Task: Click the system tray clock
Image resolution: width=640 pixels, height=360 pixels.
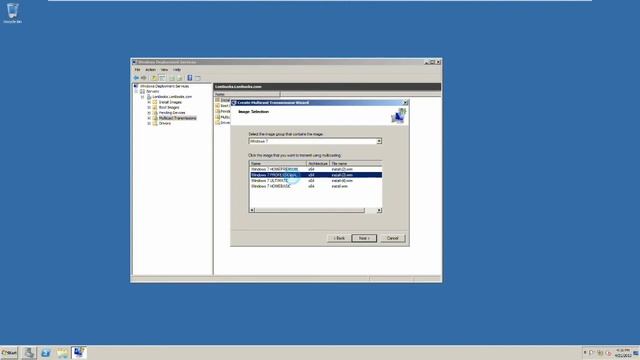Action: [x=623, y=353]
